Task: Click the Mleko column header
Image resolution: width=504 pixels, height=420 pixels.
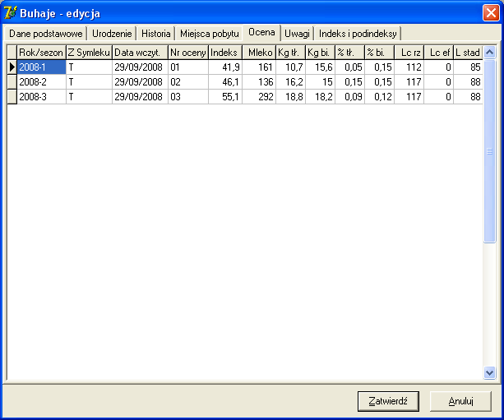Action: pyautogui.click(x=259, y=53)
